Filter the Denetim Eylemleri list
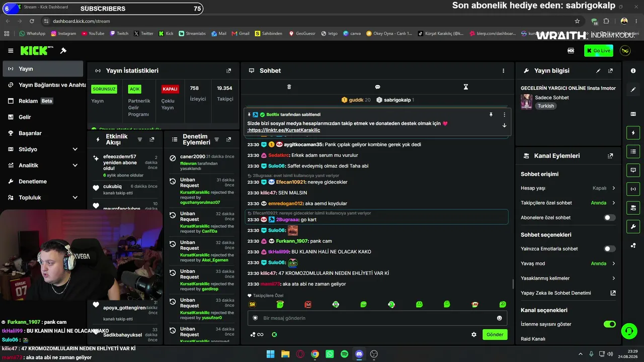The height and width of the screenshot is (362, 644). [216, 139]
